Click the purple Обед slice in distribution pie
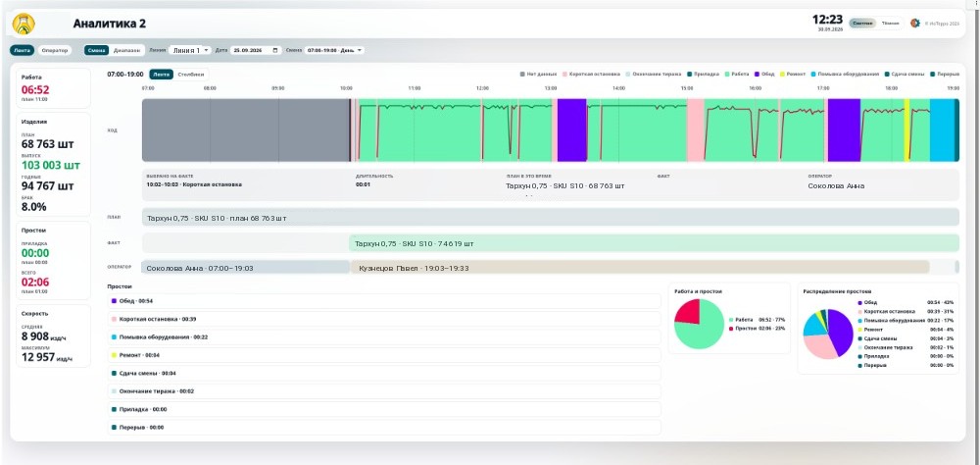This screenshot has height=465, width=980. [841, 332]
